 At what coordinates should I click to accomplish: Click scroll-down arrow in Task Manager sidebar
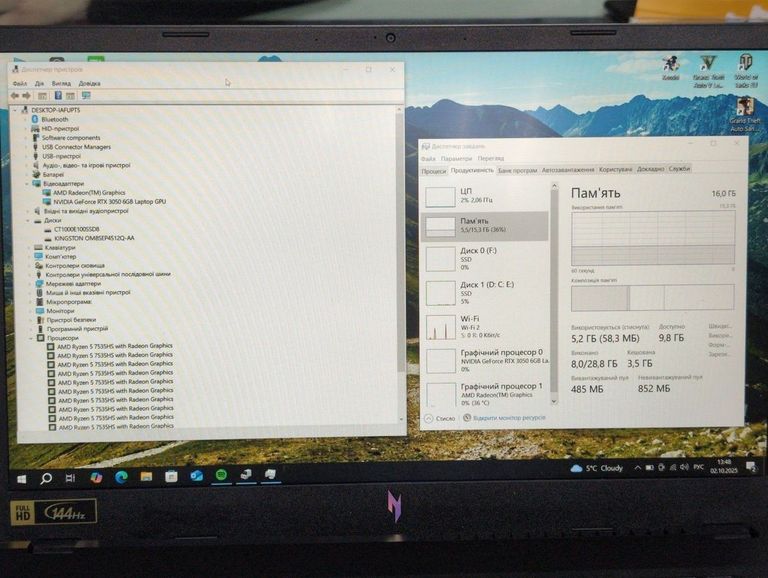click(554, 401)
